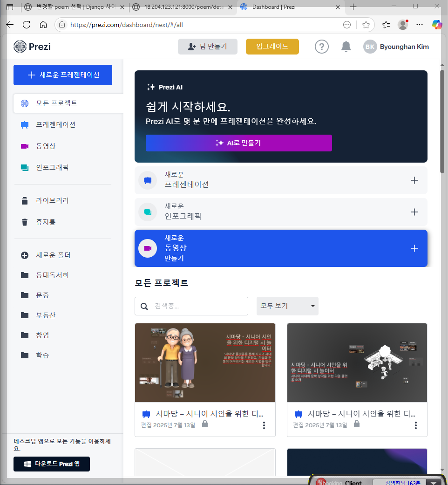Open the tab actions menu icon

point(10,7)
